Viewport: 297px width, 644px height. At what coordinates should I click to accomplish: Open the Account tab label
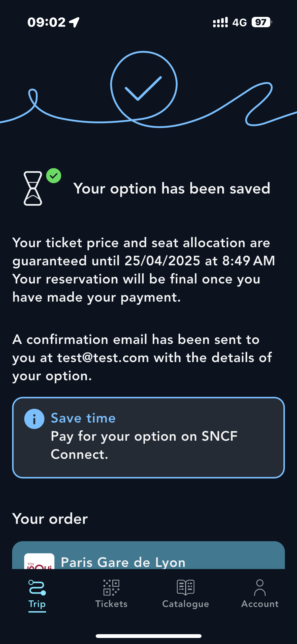point(260,604)
